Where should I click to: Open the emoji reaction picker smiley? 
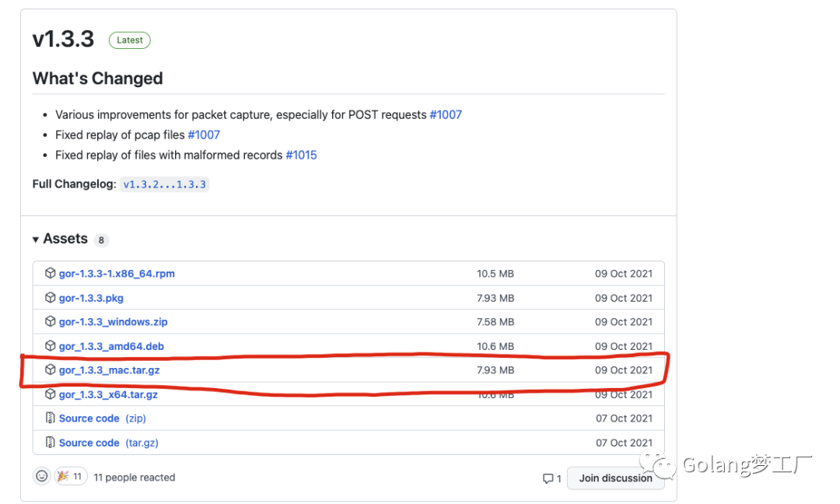tap(42, 477)
